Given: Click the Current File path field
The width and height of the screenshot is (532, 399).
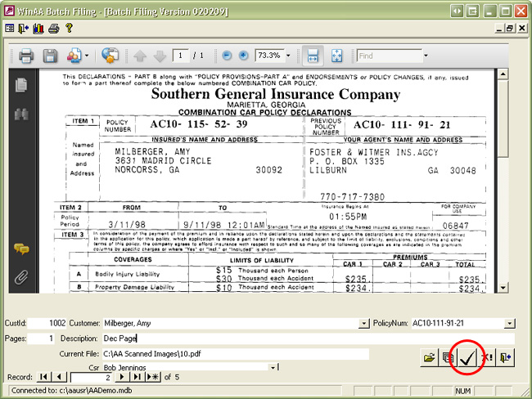Looking at the screenshot, I should pyautogui.click(x=236, y=354).
